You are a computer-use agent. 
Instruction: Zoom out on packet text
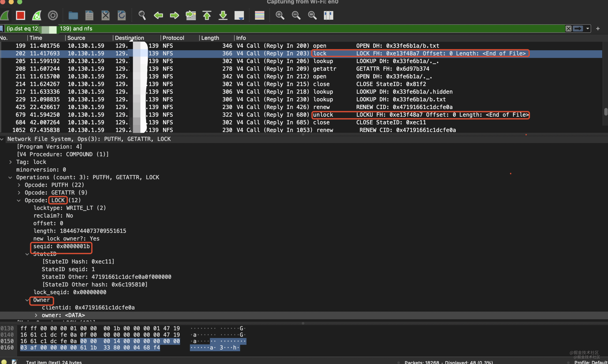point(296,15)
